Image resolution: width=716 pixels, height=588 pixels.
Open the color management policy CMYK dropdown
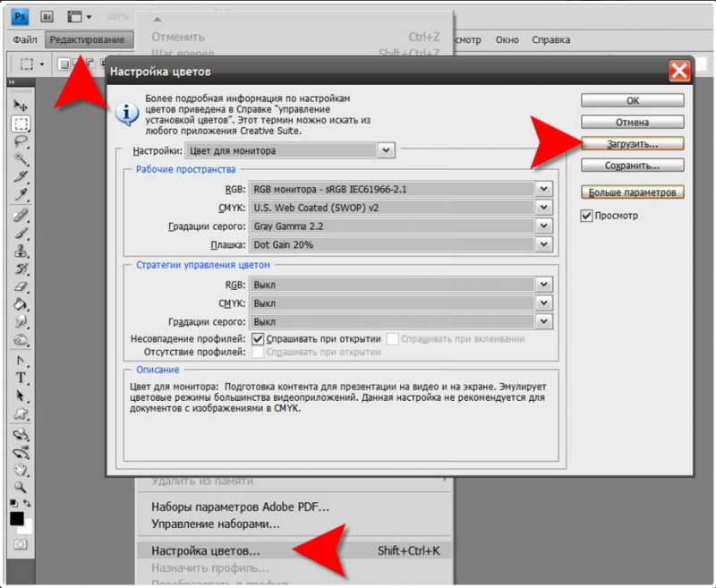click(x=400, y=303)
